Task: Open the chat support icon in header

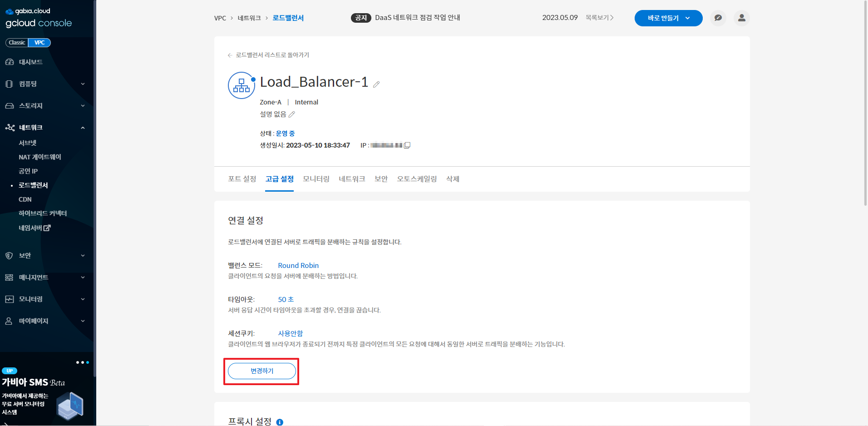Action: [x=718, y=18]
